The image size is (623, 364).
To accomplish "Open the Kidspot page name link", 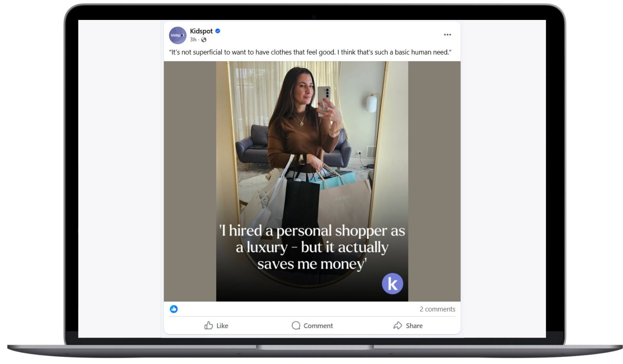I will pos(201,31).
